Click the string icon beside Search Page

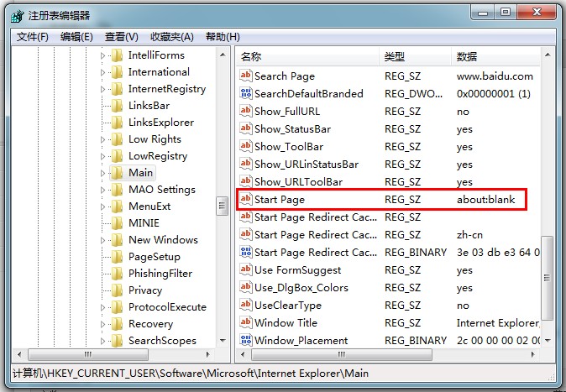(246, 76)
